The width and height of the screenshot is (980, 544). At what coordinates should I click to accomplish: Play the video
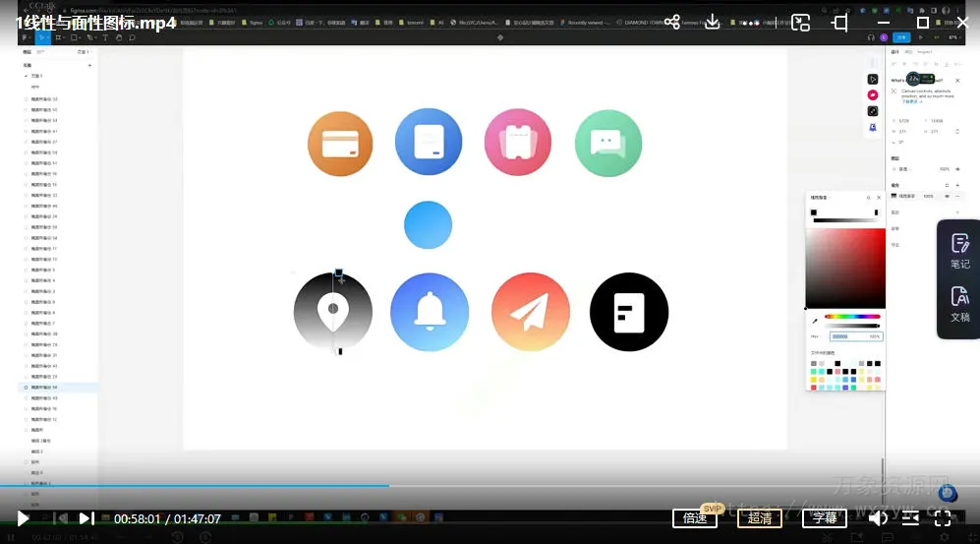coord(23,518)
